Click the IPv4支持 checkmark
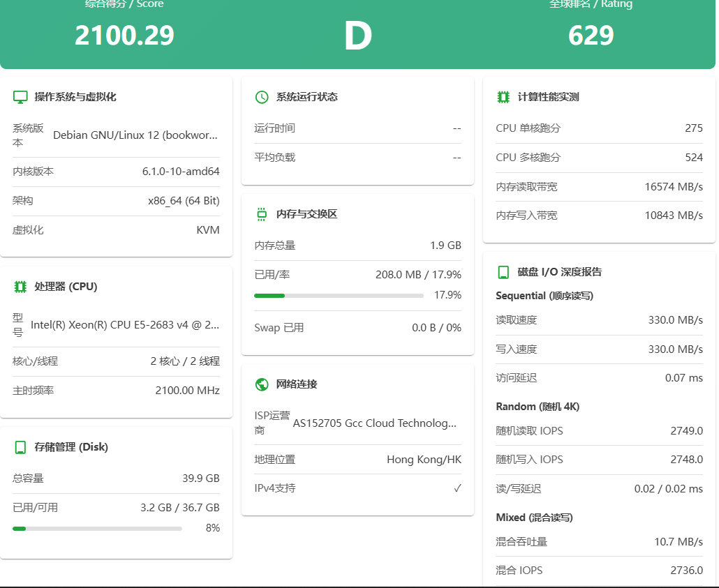Screen dimensions: 719x588 click(457, 488)
